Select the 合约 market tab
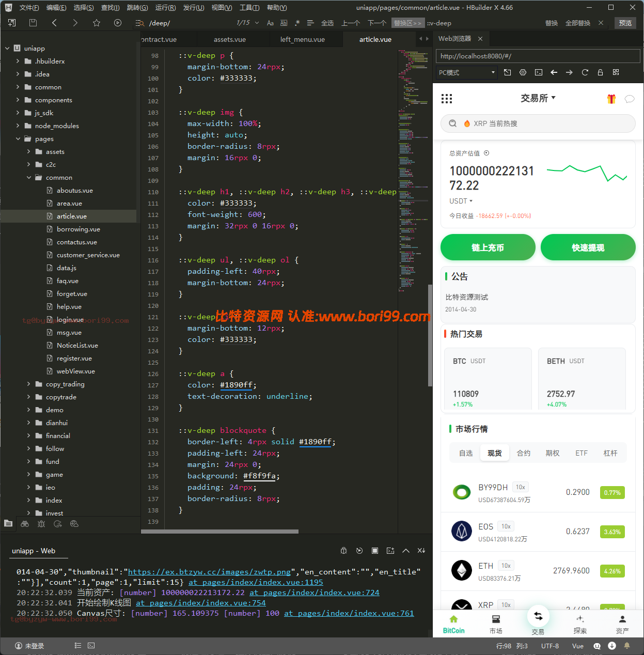Viewport: 644px width, 655px height. point(524,453)
